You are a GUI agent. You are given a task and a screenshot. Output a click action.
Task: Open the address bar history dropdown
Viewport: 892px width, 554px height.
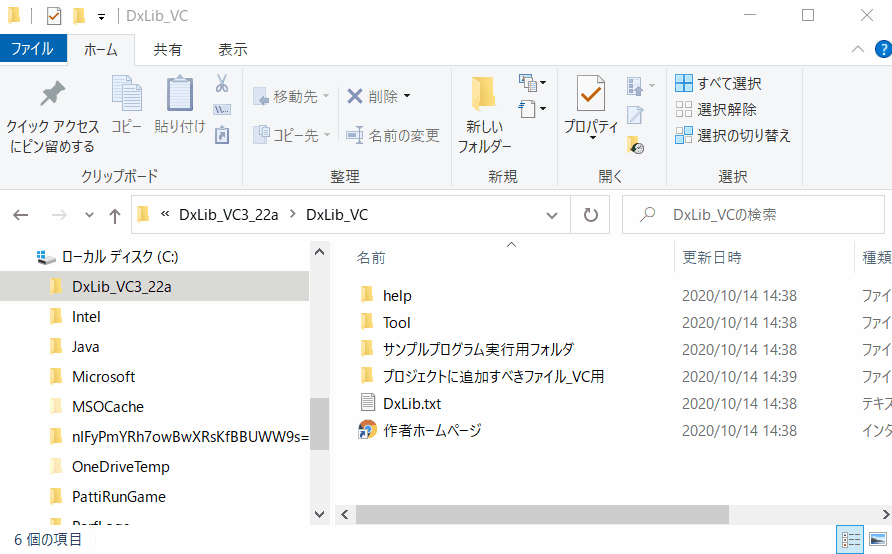tap(552, 215)
